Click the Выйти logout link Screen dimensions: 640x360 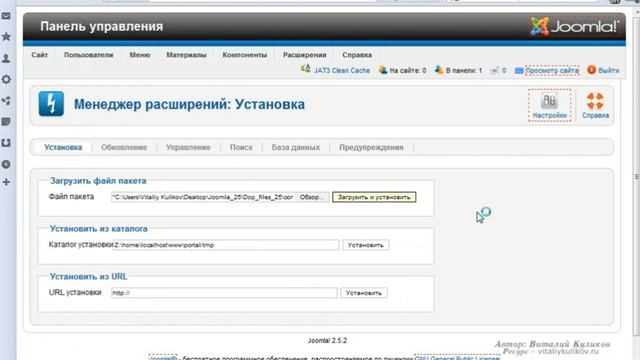coord(609,70)
